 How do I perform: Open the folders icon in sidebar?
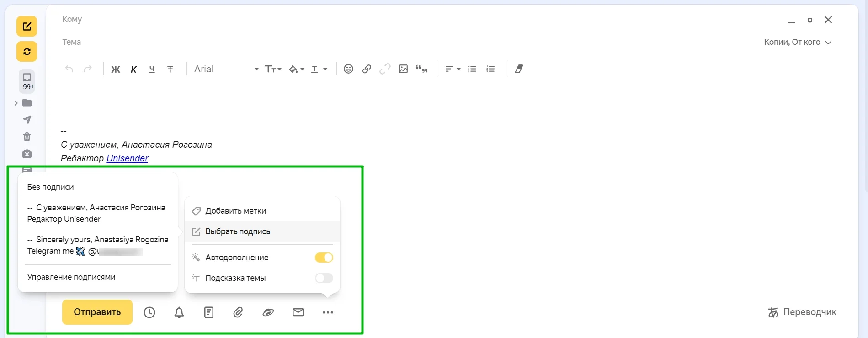coord(27,103)
